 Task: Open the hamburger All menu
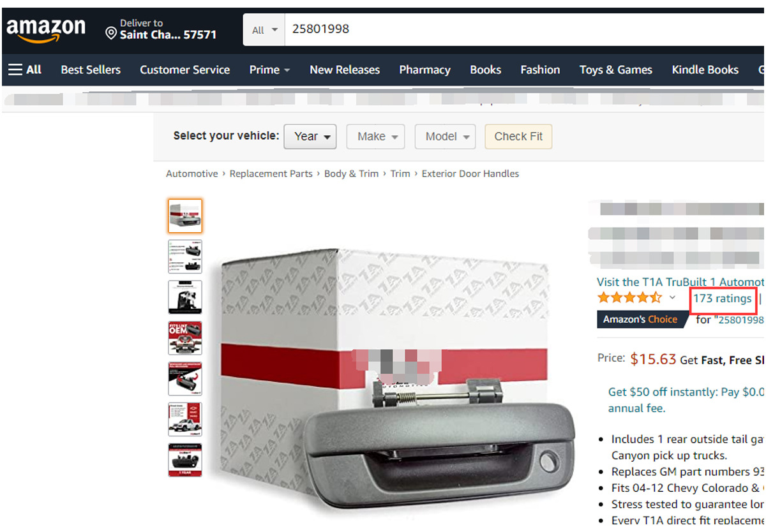pos(25,70)
